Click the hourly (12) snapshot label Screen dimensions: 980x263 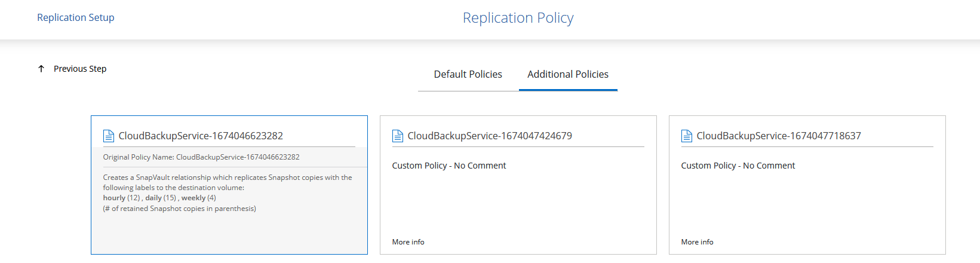tap(121, 198)
